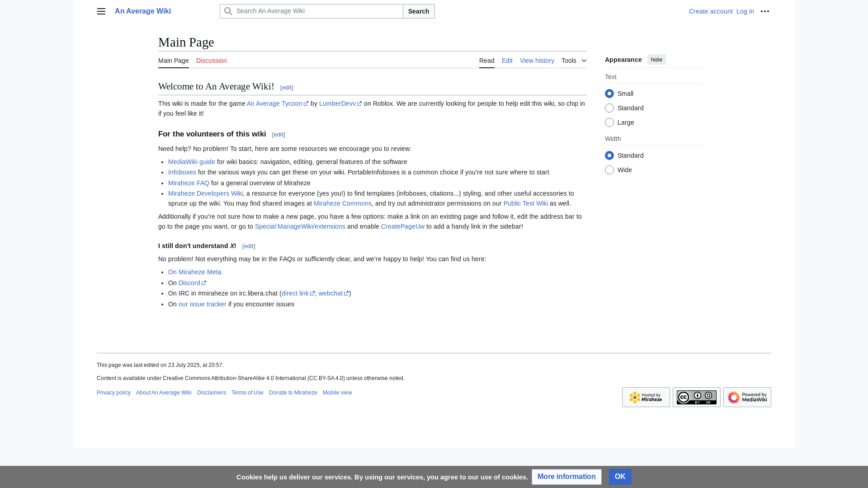This screenshot has height=488, width=868.
Task: Open Create account link
Action: (711, 11)
